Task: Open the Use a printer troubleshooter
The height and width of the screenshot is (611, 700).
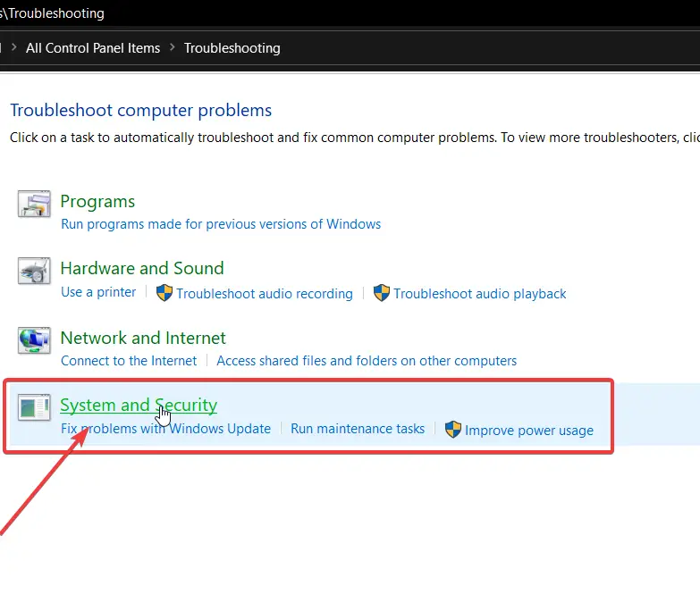Action: pyautogui.click(x=98, y=292)
